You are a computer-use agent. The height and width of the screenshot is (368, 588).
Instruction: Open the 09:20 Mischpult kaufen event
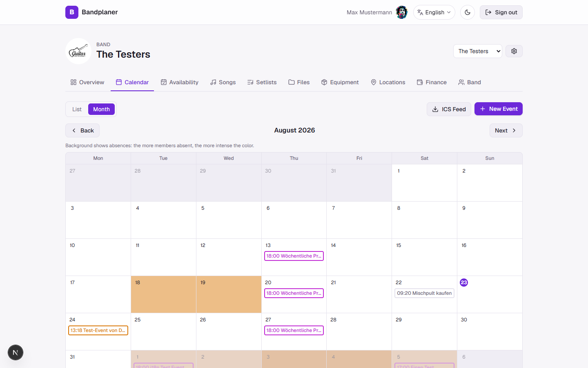pyautogui.click(x=424, y=293)
